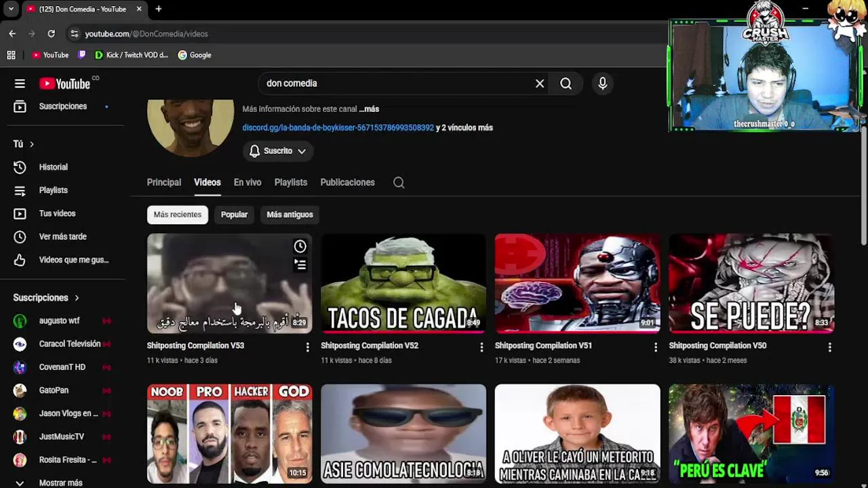Select the Popular filter chip
This screenshot has width=868, height=488.
coord(234,214)
